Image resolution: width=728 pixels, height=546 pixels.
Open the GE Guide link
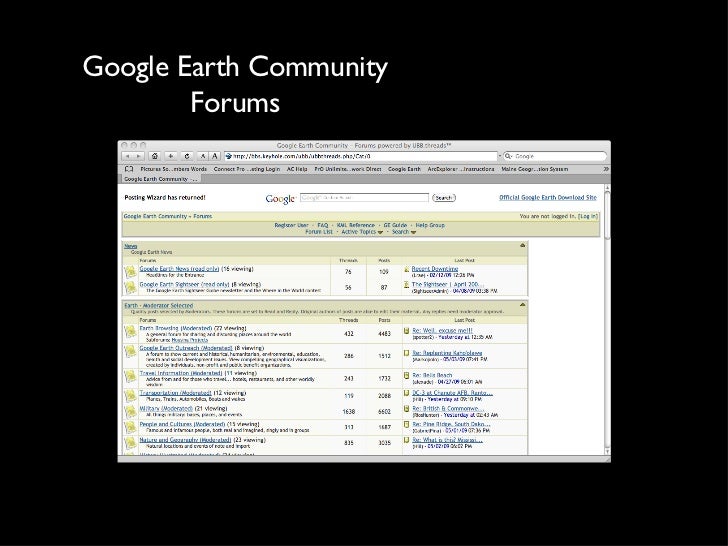click(395, 225)
